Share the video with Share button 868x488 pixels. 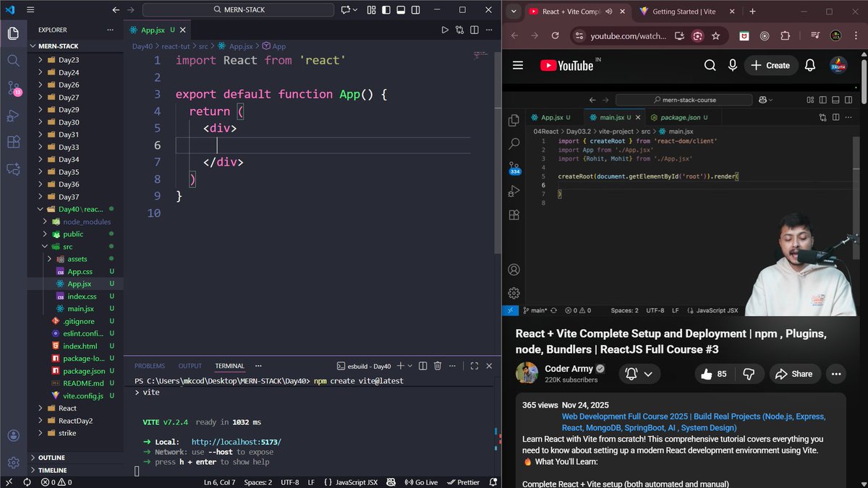[793, 374]
